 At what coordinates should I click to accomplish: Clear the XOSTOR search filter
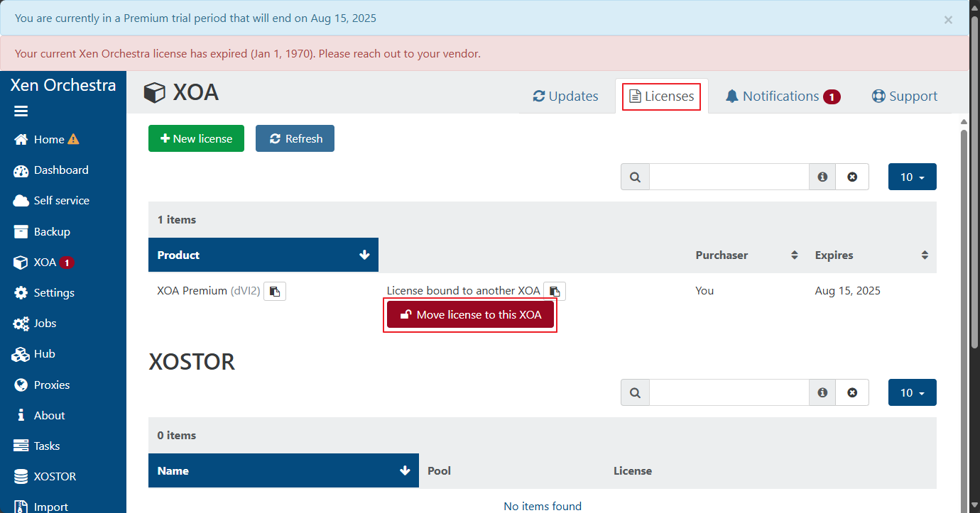click(852, 392)
